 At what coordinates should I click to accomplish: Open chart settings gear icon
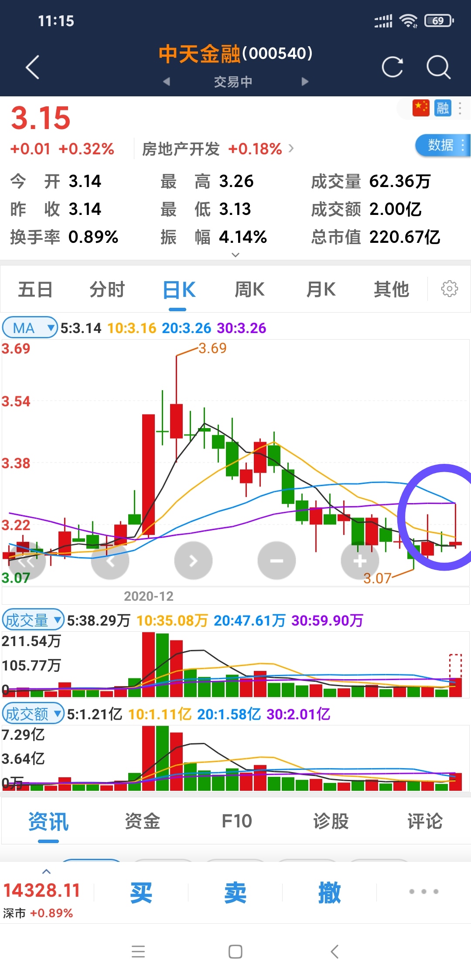449,289
